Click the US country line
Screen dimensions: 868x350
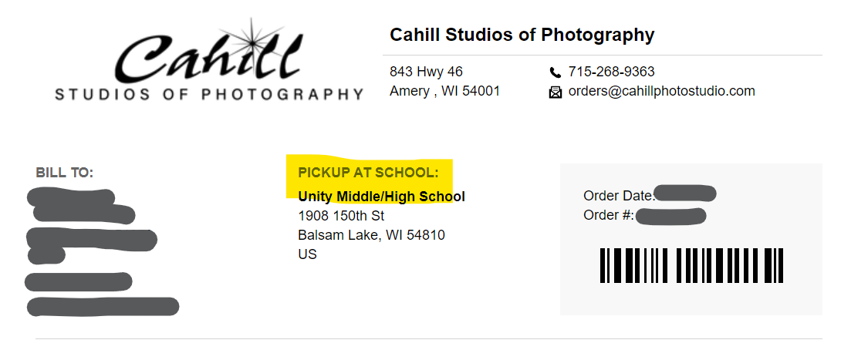click(307, 254)
